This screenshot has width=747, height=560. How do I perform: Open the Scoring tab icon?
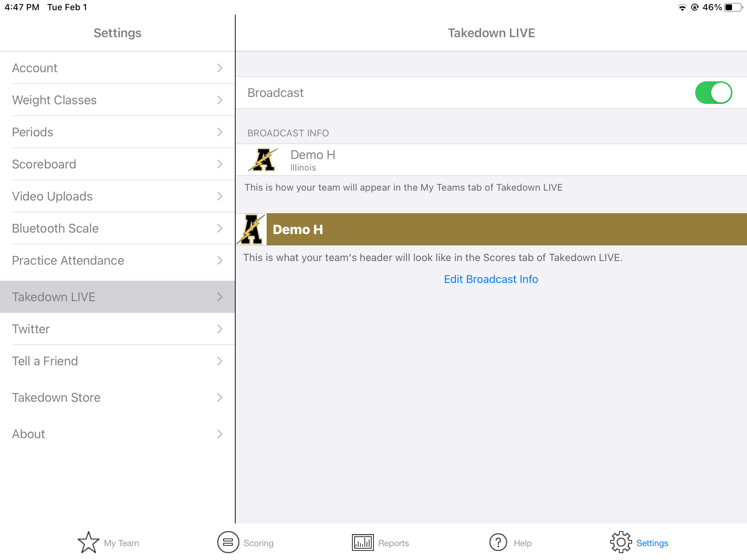coord(228,542)
